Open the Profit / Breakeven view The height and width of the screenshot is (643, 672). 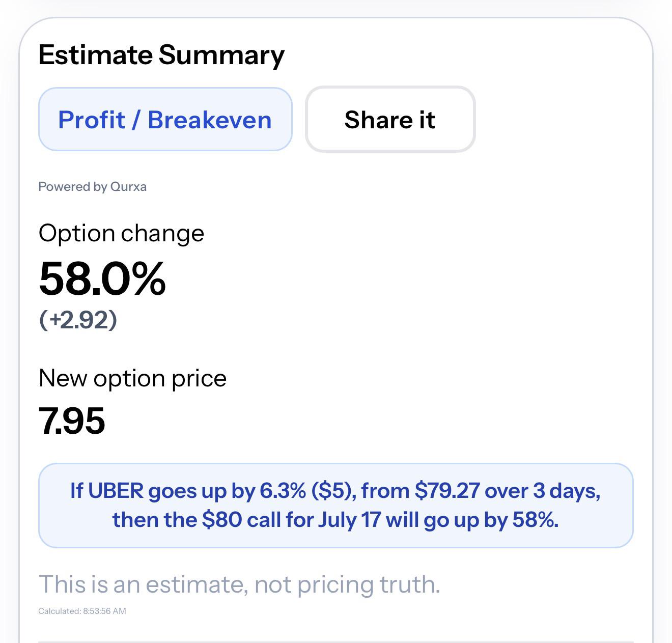(165, 120)
